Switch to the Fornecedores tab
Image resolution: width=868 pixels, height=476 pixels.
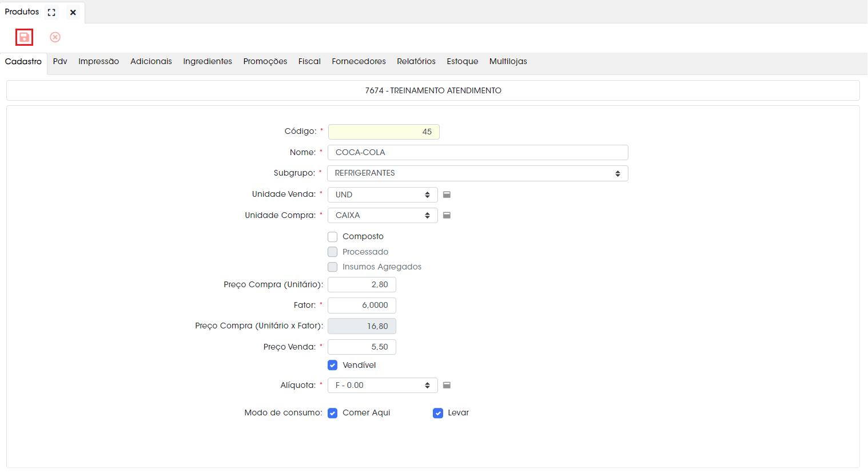point(359,61)
